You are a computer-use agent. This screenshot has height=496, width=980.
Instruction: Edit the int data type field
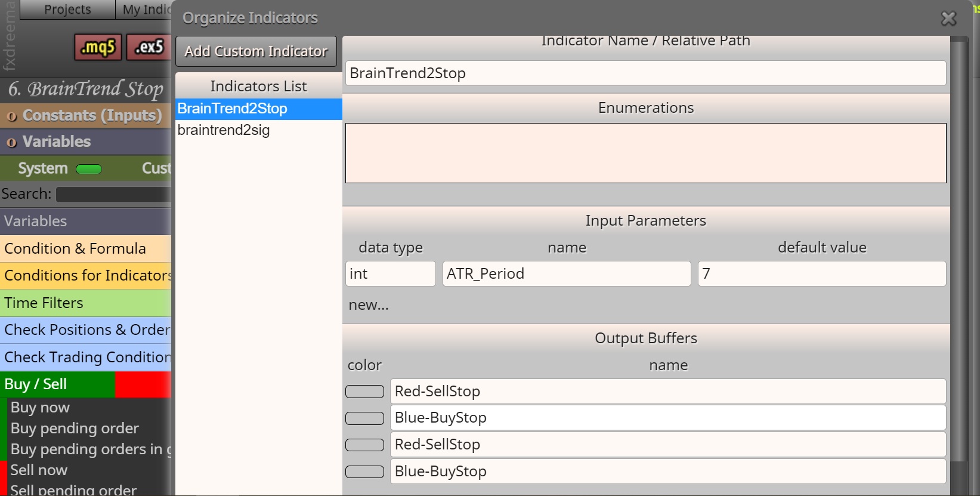tap(390, 274)
